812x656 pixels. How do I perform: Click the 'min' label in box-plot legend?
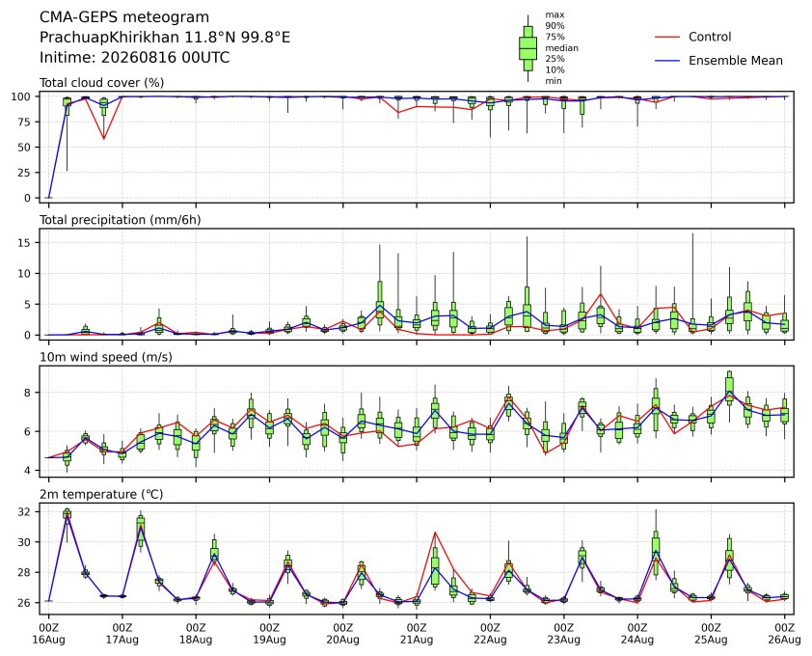coord(554,80)
